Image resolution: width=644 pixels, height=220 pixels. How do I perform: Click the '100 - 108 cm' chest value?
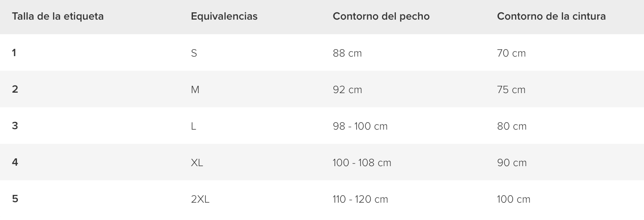(x=362, y=162)
